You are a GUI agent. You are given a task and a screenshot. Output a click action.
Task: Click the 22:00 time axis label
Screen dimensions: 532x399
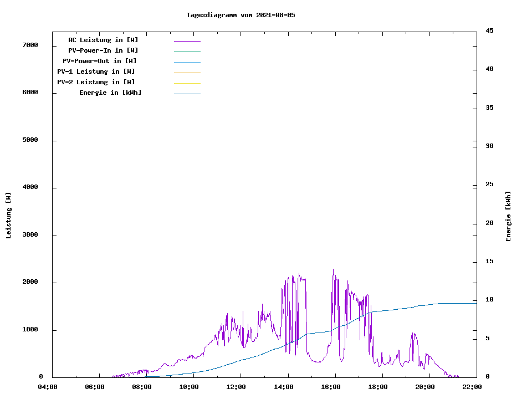(473, 387)
